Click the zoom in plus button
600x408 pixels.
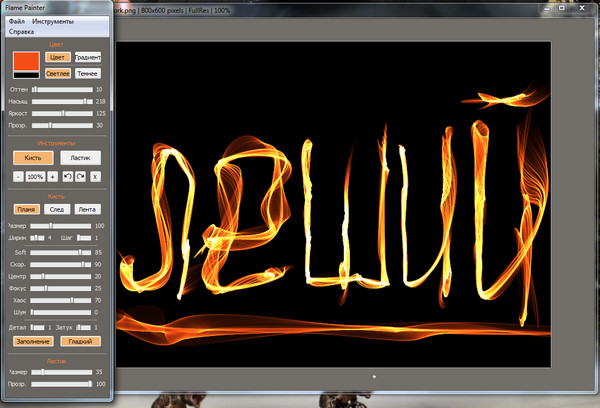point(52,175)
